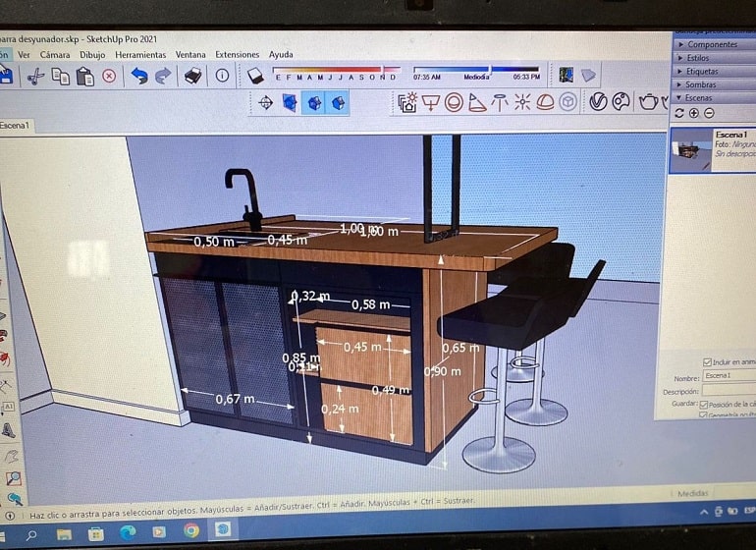The width and height of the screenshot is (756, 550).
Task: Toggle the show shadows button
Action: coord(255,76)
